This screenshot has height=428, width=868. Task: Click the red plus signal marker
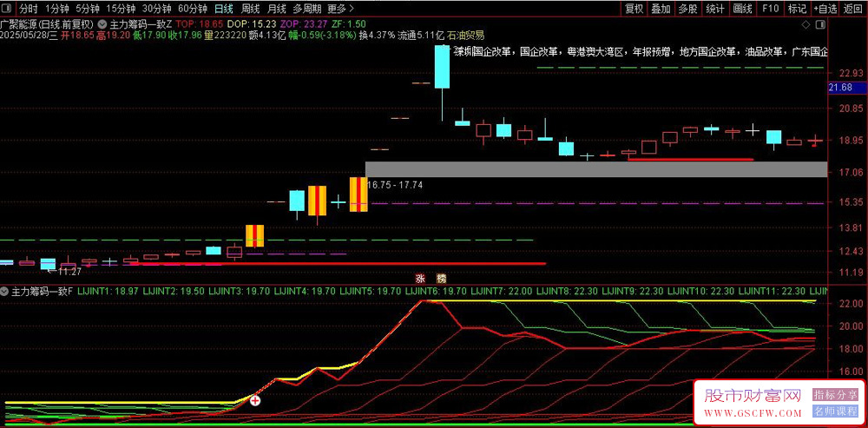pos(255,400)
